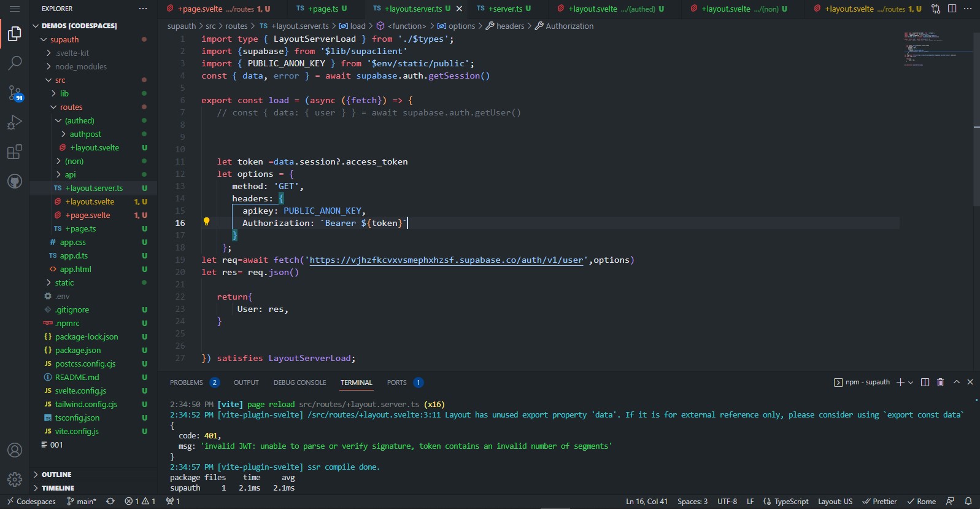Click the feedback icon in status bar
The height and width of the screenshot is (509, 980).
coord(951,502)
